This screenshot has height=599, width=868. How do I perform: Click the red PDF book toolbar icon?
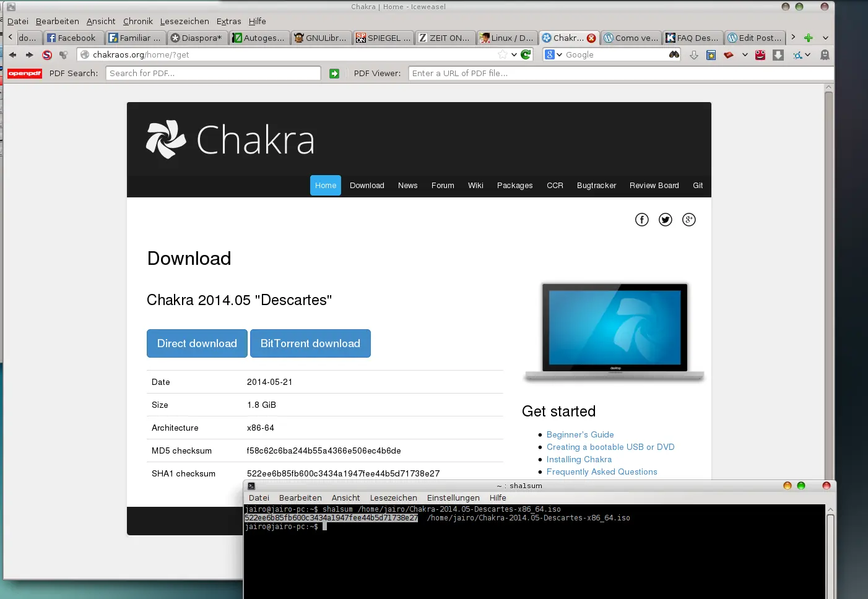(729, 55)
